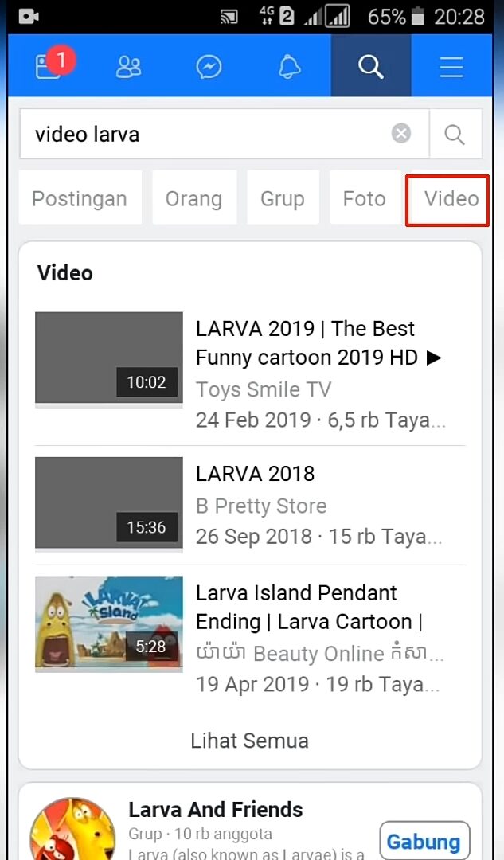
Task: Open the Messenger icon
Action: point(209,67)
